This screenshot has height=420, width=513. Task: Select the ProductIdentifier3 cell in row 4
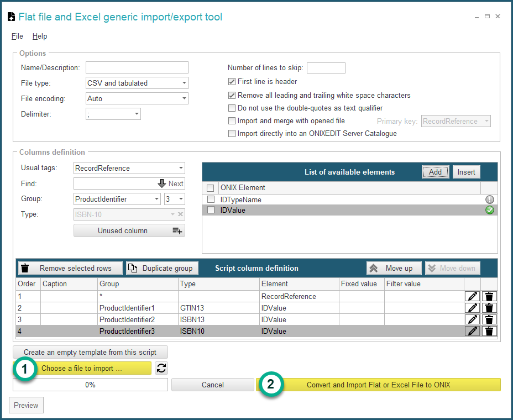pos(138,331)
